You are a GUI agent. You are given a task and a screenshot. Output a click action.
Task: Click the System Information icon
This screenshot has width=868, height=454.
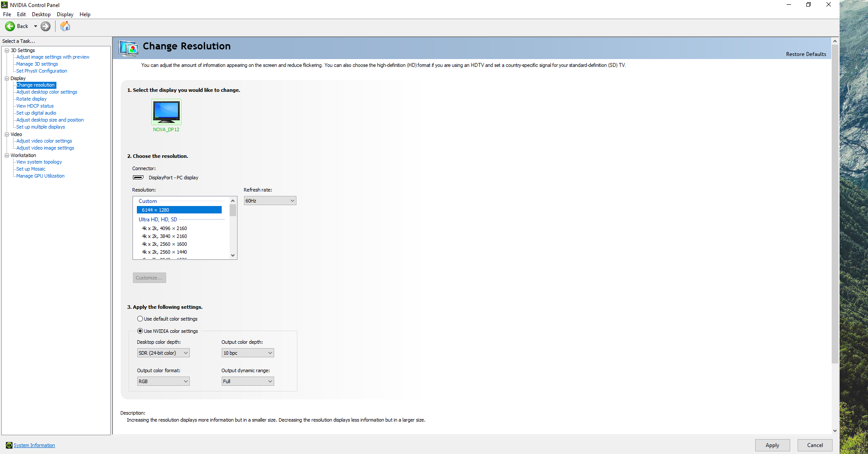(9, 445)
